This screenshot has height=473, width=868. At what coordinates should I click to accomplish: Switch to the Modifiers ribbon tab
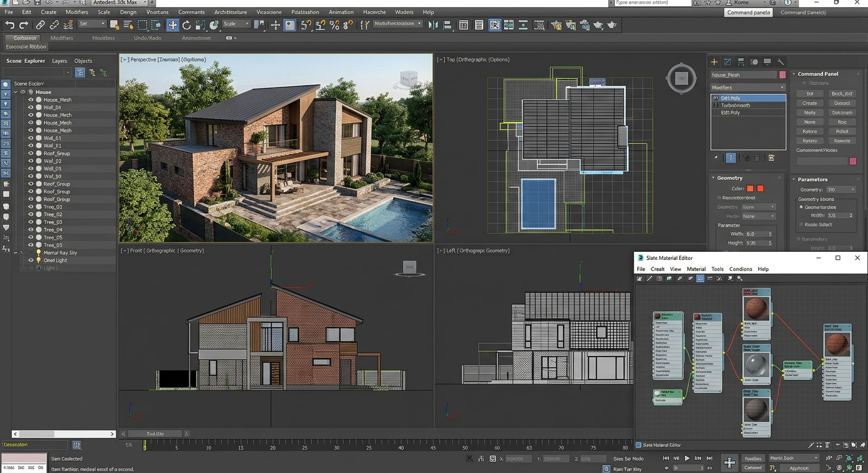[x=62, y=38]
